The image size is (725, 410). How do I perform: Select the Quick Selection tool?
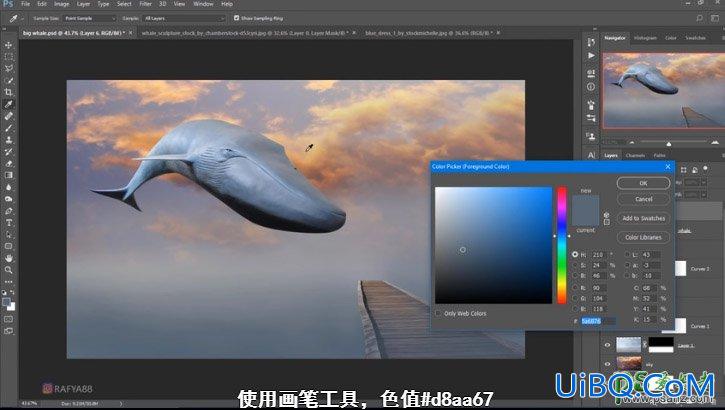(x=8, y=80)
